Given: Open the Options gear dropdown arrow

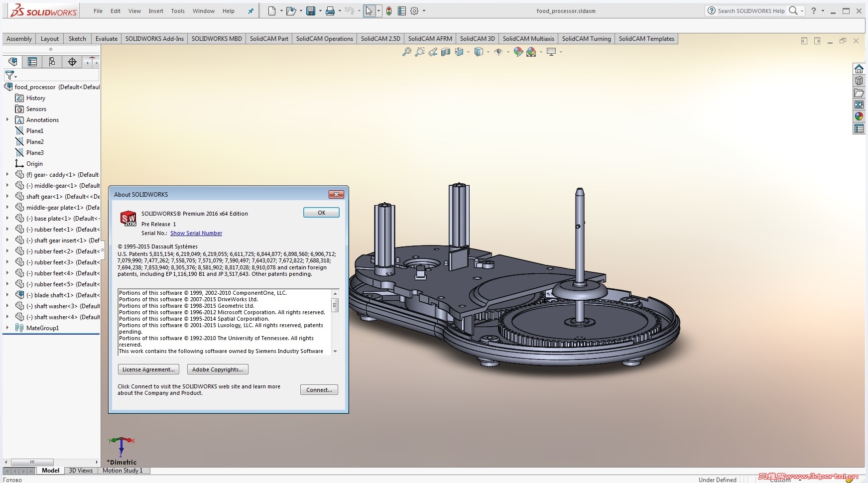Looking at the screenshot, I should coord(424,11).
